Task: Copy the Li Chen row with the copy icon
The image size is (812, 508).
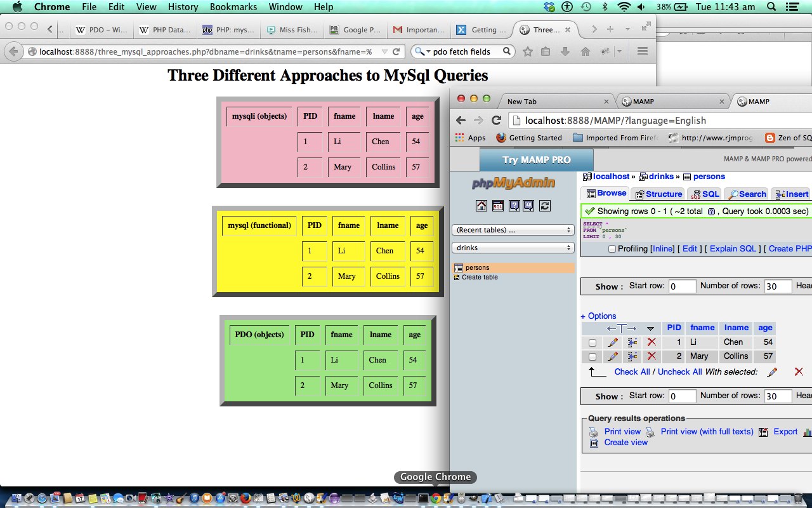Action: point(632,342)
